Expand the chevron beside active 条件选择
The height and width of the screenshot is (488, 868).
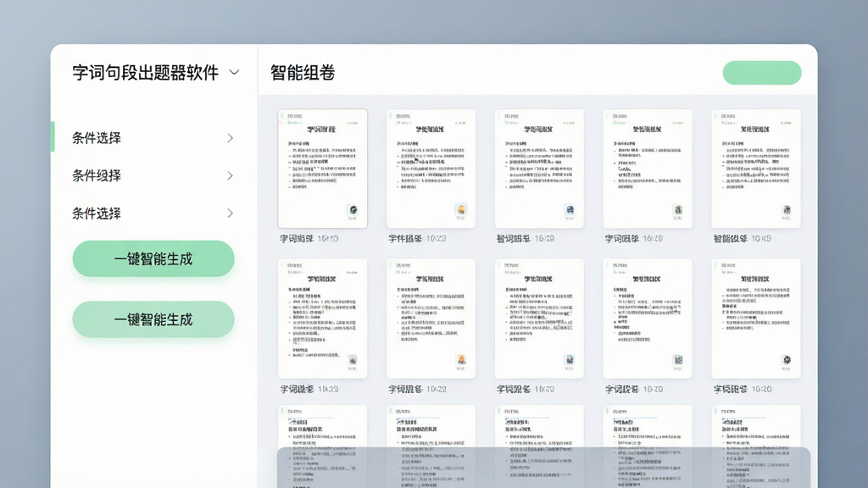231,138
